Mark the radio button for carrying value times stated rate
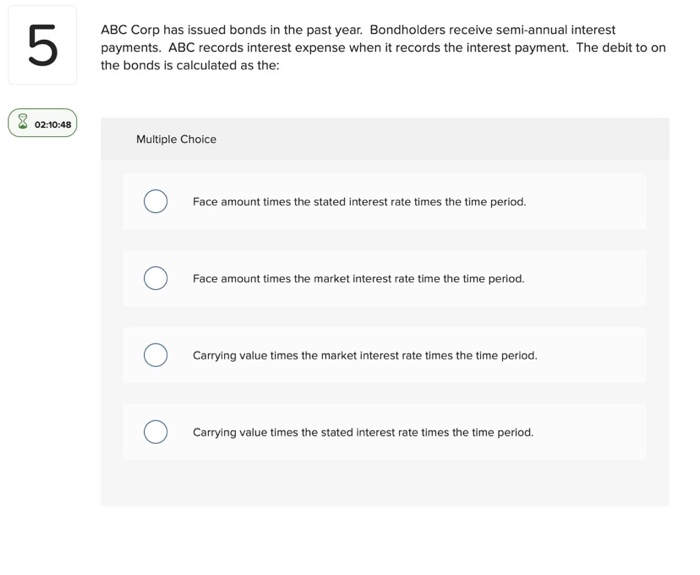The width and height of the screenshot is (700, 575). pos(155,432)
